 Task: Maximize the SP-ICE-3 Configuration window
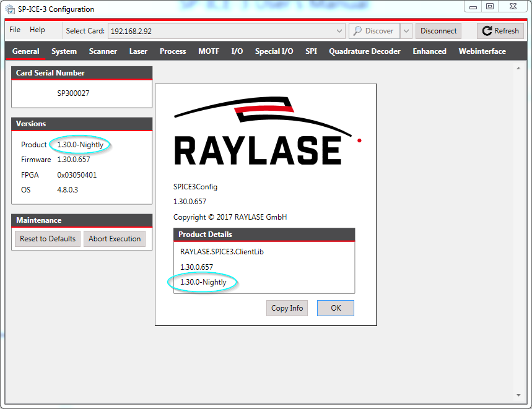pyautogui.click(x=490, y=6)
